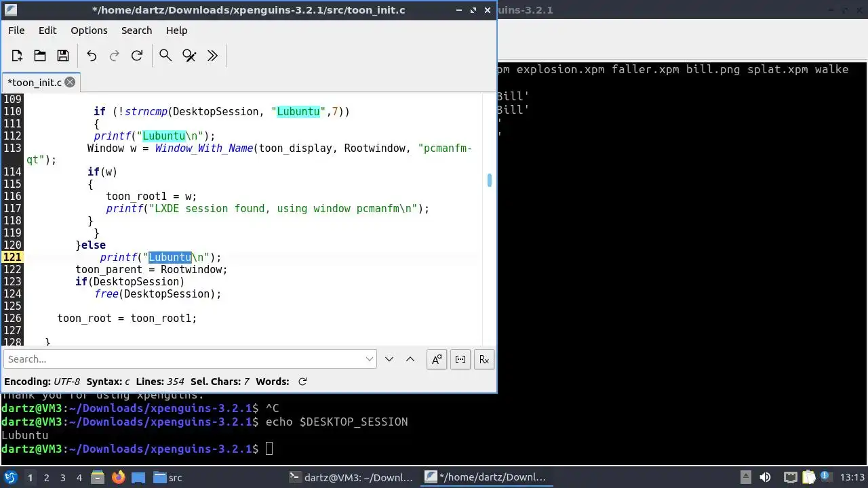Open a file using the folder toolbar icon
The width and height of the screenshot is (868, 488).
[40, 56]
